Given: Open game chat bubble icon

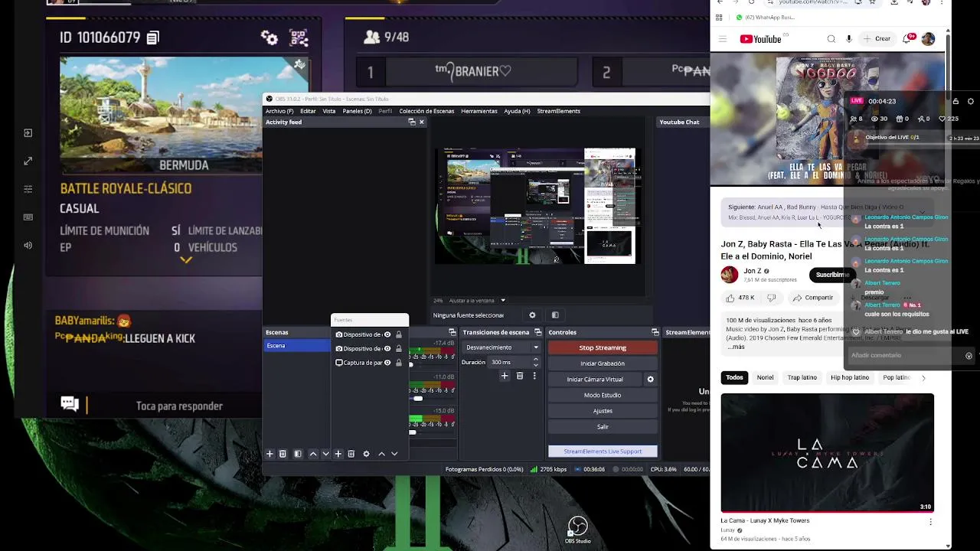Looking at the screenshot, I should (x=70, y=404).
